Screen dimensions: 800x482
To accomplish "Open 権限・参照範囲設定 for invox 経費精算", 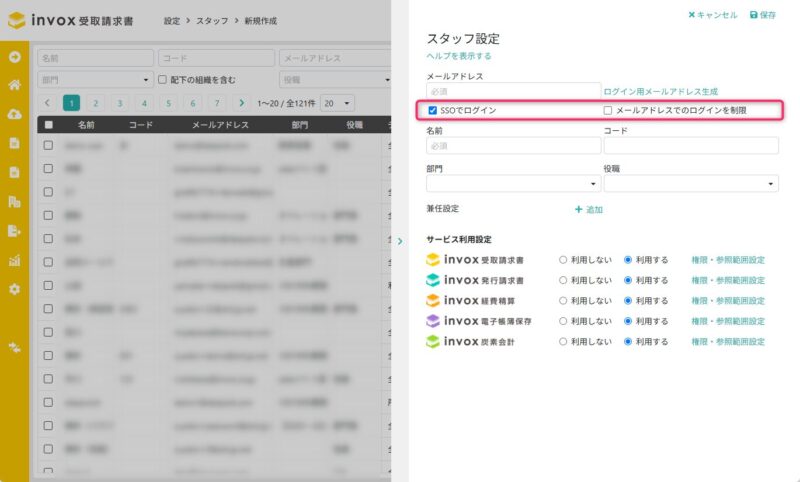I will pyautogui.click(x=728, y=300).
